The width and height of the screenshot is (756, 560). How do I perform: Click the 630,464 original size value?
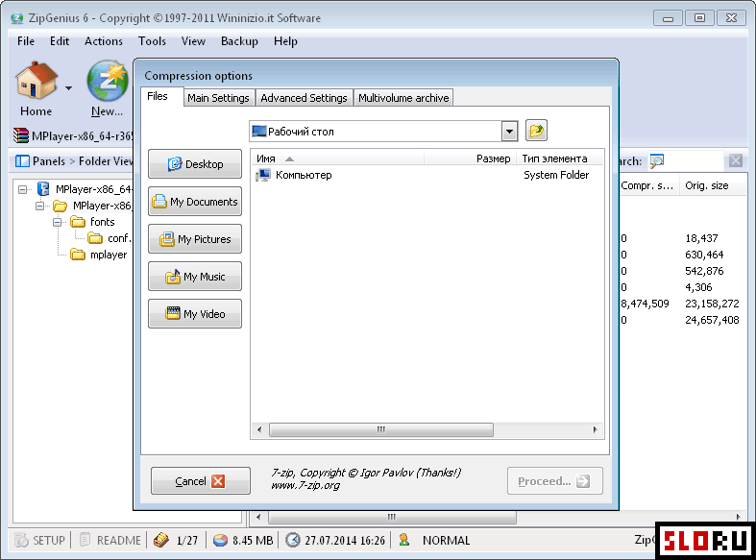coord(704,255)
